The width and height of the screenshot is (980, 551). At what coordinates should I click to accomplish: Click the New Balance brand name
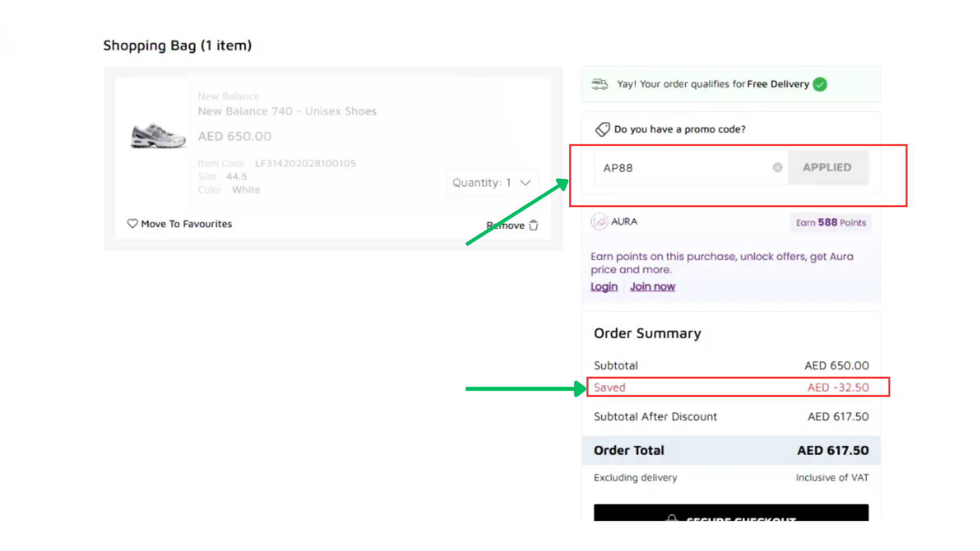228,96
